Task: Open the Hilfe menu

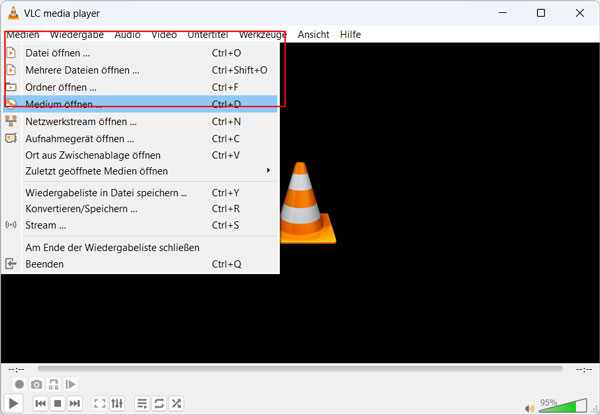Action: (x=350, y=34)
